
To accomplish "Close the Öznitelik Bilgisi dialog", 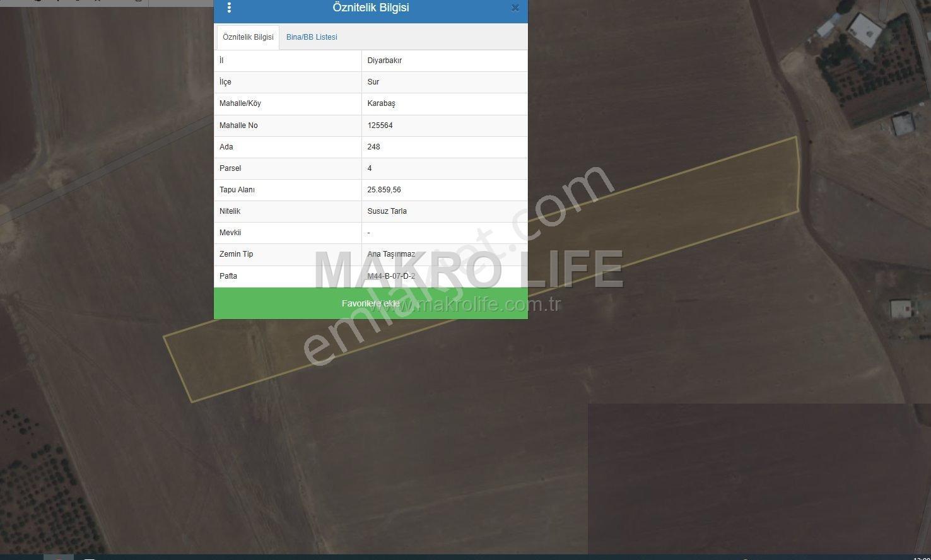I will [515, 8].
